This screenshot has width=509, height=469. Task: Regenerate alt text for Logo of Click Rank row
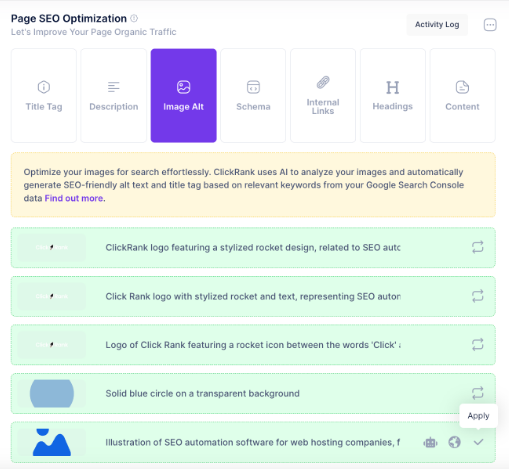[477, 345]
